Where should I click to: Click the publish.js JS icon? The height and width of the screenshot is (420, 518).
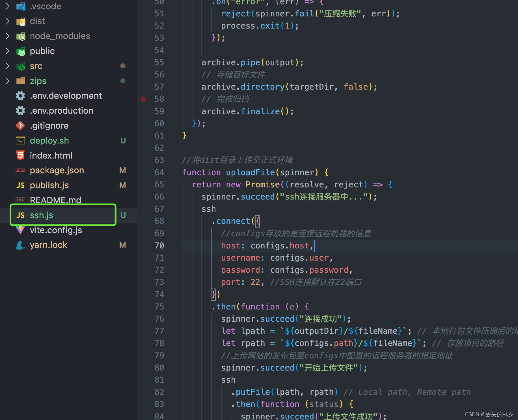pos(20,185)
